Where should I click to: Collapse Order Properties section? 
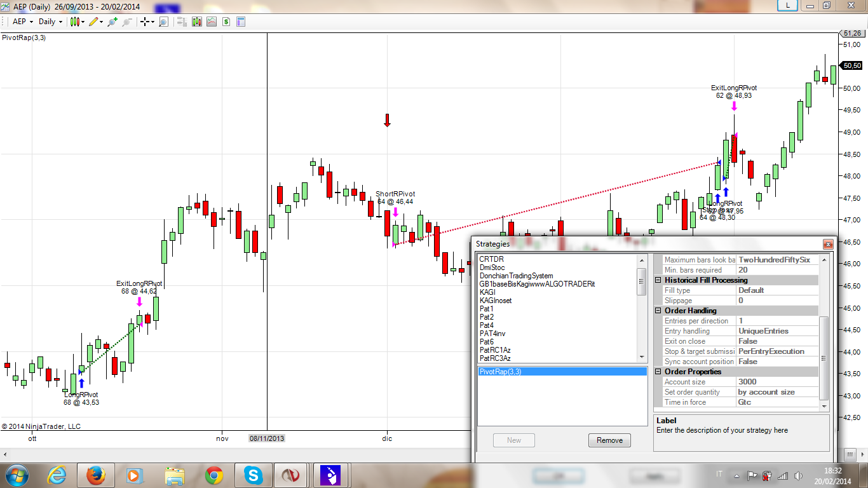click(658, 372)
